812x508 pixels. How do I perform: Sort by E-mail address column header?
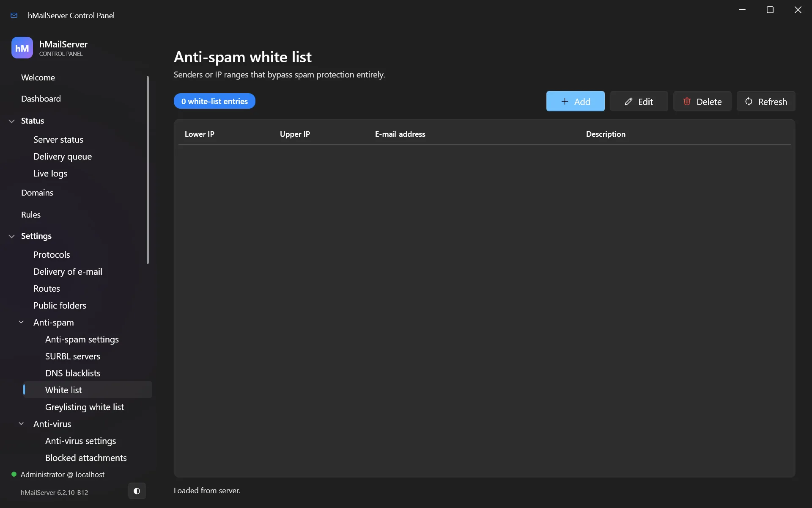400,134
